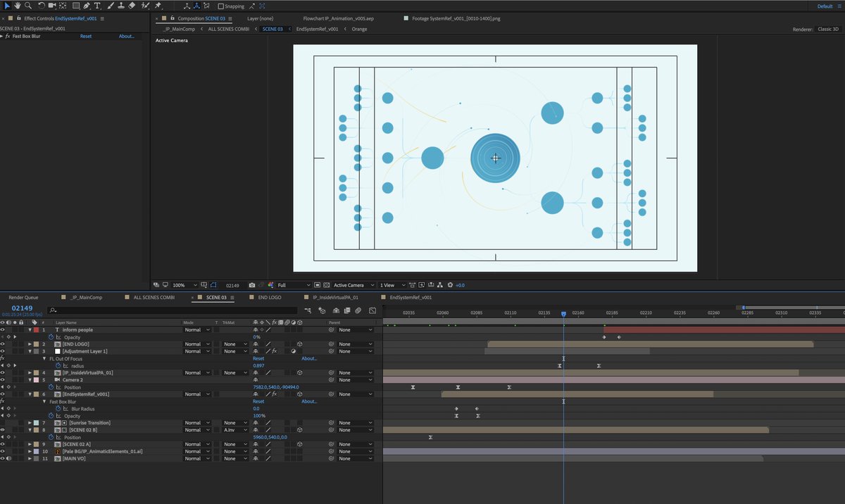Screen dimensions: 845x504
Task: Click the Show Channel color management icon
Action: [x=270, y=285]
